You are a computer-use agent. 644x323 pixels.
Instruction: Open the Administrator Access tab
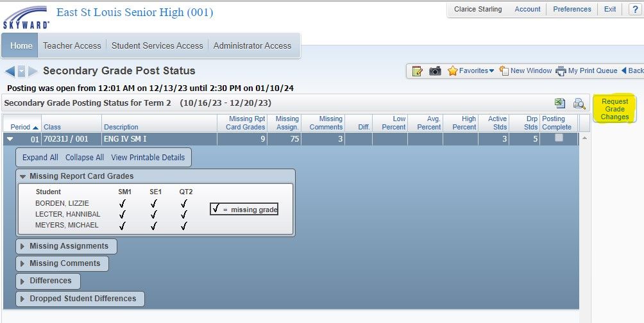(x=252, y=46)
